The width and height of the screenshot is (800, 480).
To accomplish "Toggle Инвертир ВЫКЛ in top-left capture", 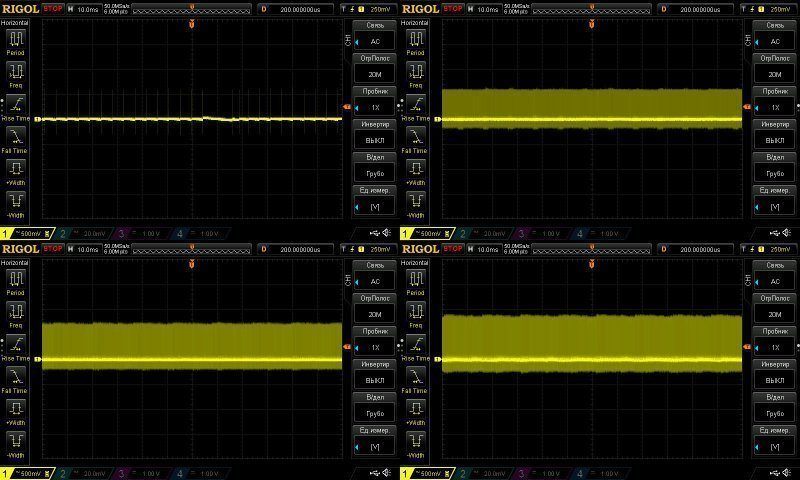I will click(374, 135).
